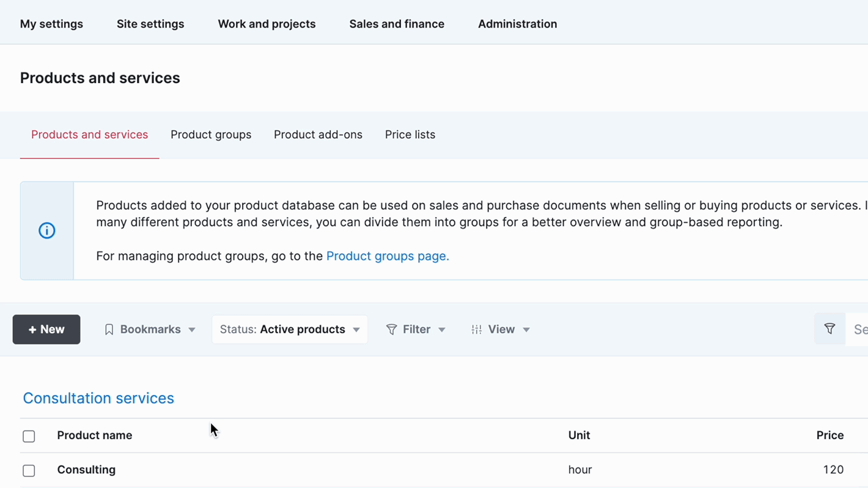Expand the Filter dropdown arrow

click(x=442, y=330)
